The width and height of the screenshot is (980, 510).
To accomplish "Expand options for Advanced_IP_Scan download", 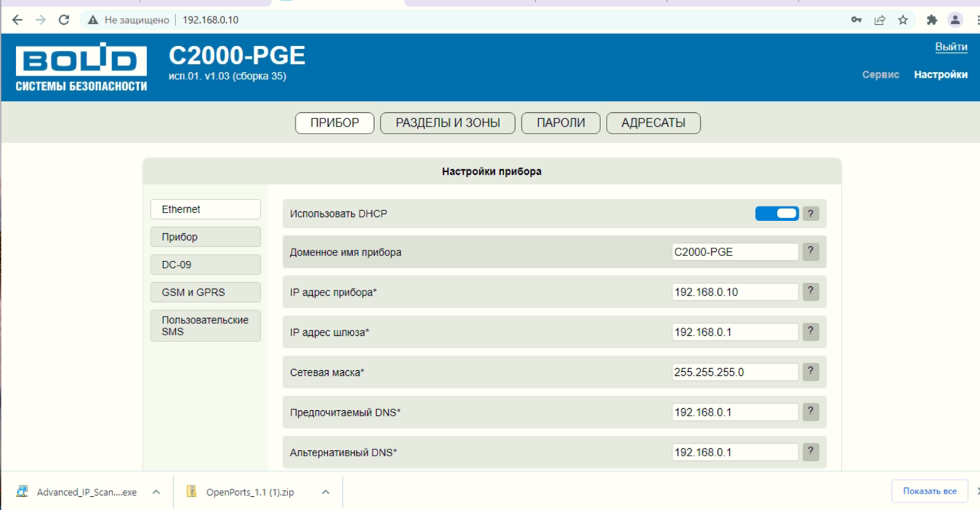I will click(156, 492).
